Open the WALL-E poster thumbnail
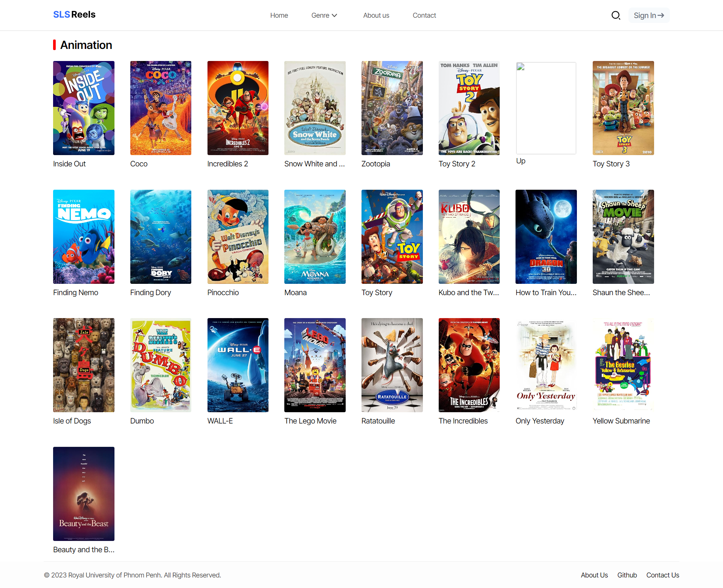The height and width of the screenshot is (588, 723). point(238,365)
